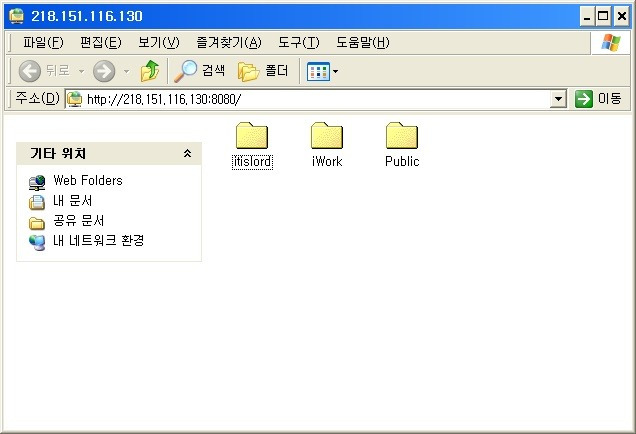This screenshot has width=636, height=434.
Task: Select the itislord folder icon
Action: coord(252,135)
